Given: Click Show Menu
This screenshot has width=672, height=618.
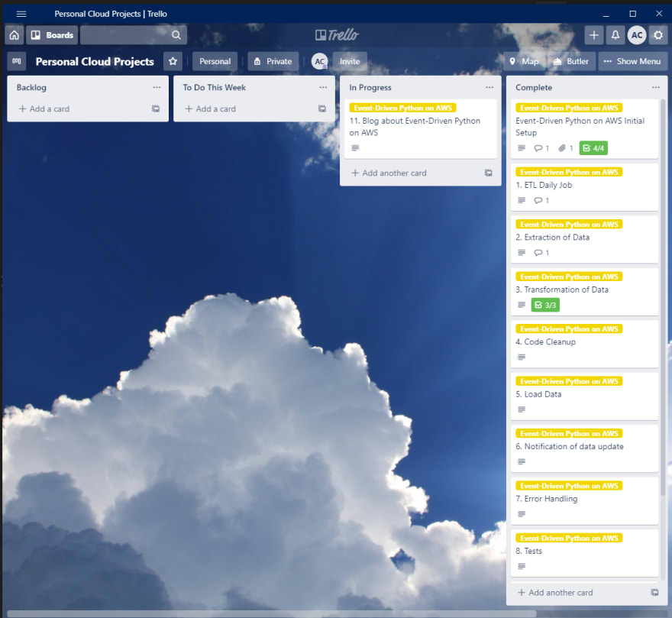Looking at the screenshot, I should click(632, 61).
